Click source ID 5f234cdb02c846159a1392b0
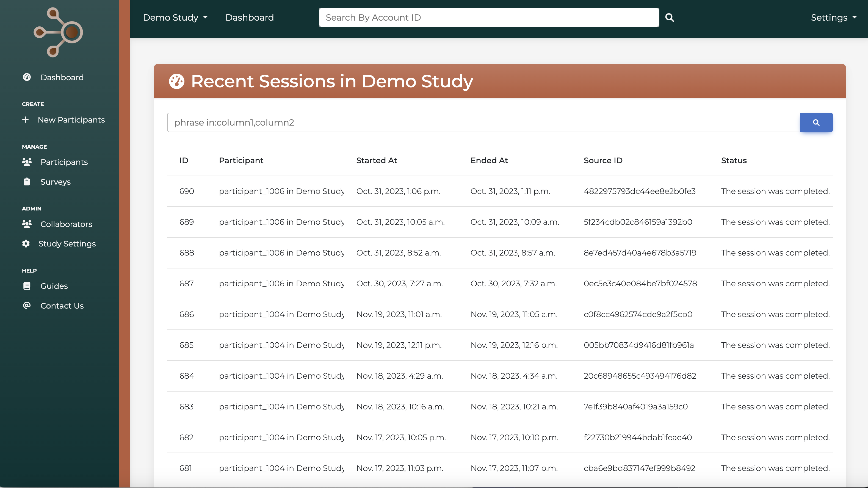The height and width of the screenshot is (488, 868). point(638,222)
